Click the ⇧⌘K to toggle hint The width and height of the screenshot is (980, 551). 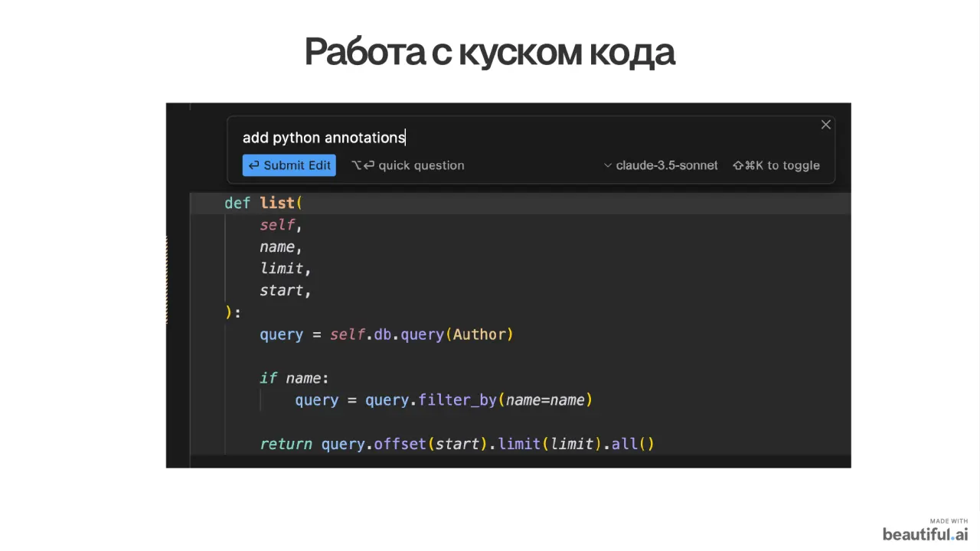click(776, 165)
